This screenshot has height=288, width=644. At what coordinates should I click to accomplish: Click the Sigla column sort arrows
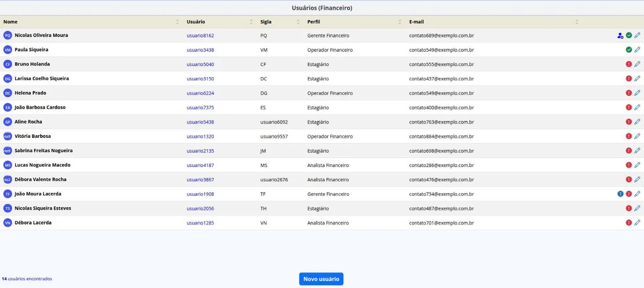[x=299, y=22]
